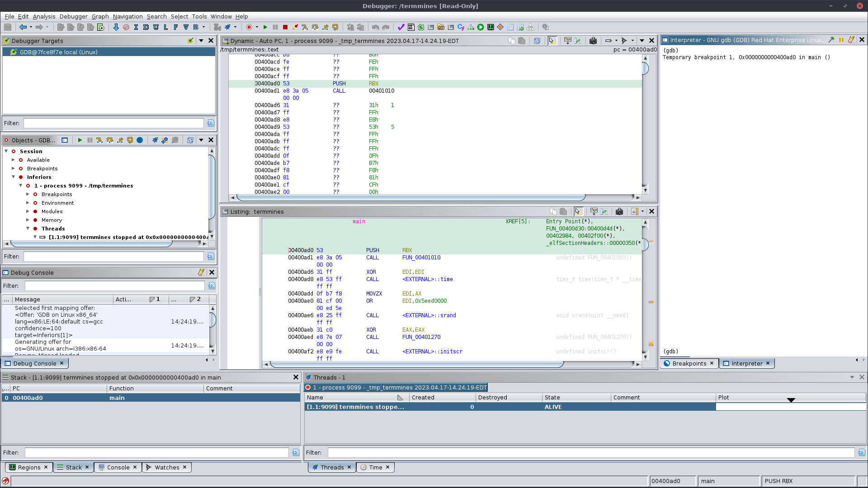Toggle cursor tracking in the Dynamic panel
The image size is (868, 488).
point(552,40)
